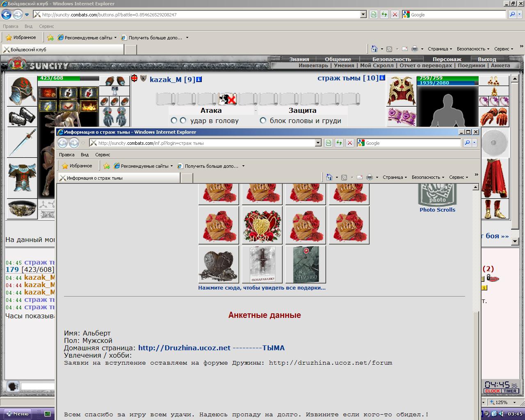Open recent pages dropdown in the background window
This screenshot has width=525, height=420.
pos(27,15)
